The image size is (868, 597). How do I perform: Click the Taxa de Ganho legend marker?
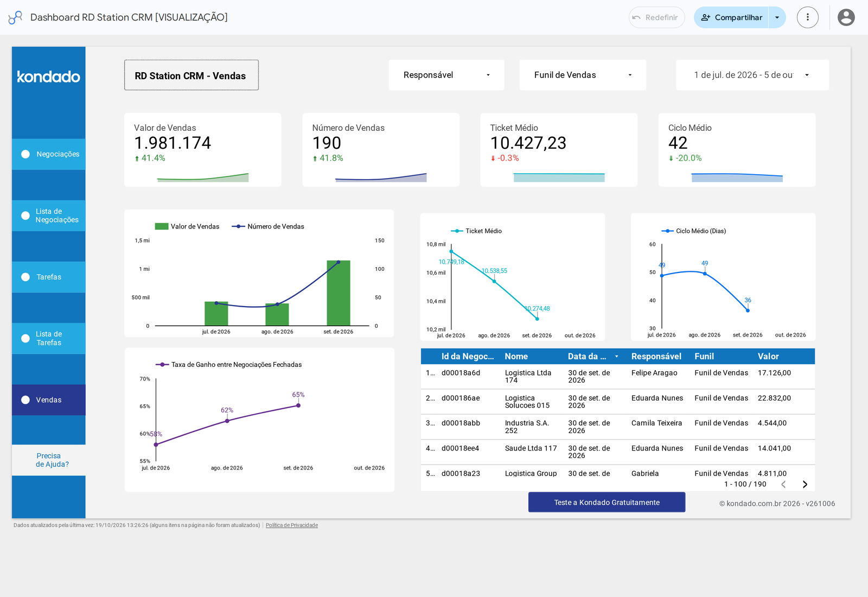pos(162,365)
